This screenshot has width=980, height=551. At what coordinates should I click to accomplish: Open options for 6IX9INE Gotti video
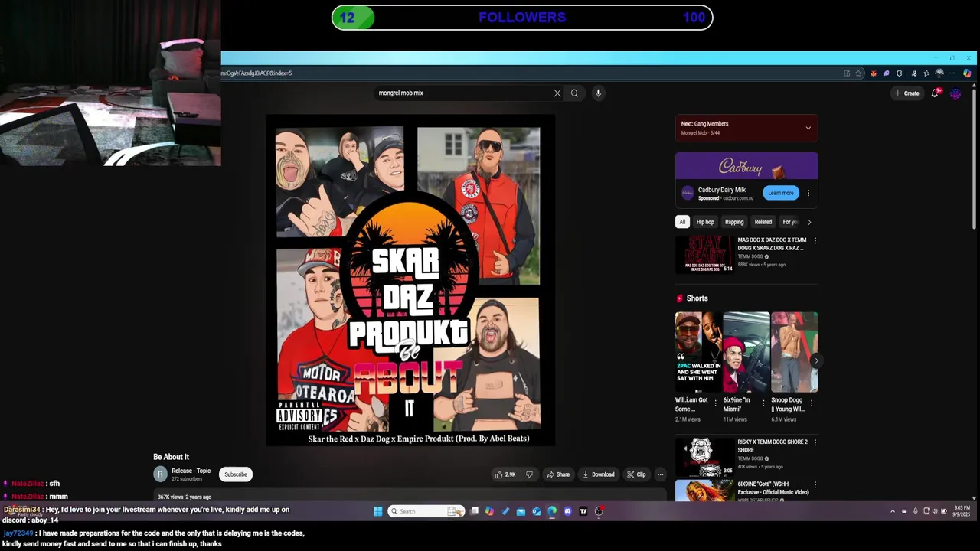coord(815,484)
